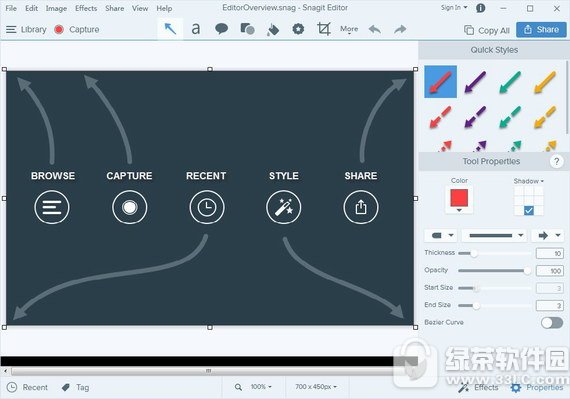This screenshot has height=399, width=570.
Task: Open the Edit menu
Action: pos(31,8)
